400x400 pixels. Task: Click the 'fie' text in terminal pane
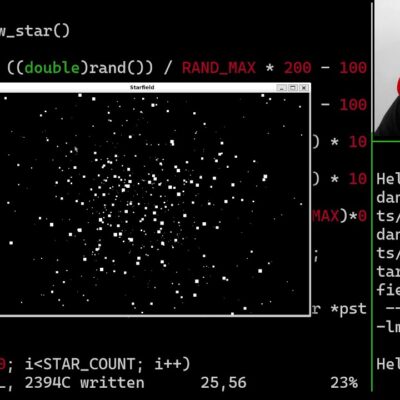388,290
